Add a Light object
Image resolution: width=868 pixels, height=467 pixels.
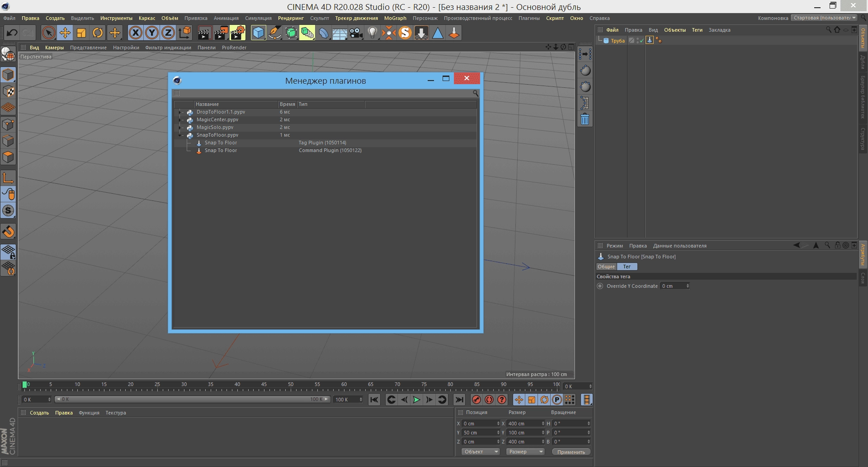pos(373,33)
